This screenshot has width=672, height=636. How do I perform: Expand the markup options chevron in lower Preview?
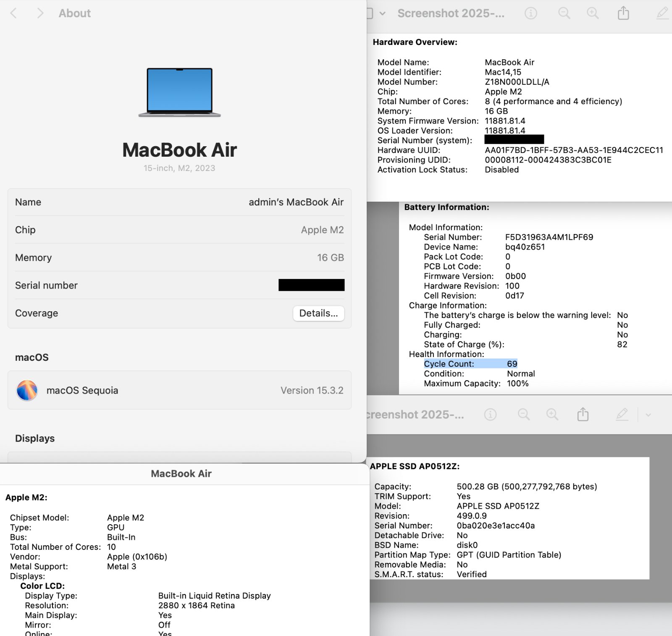(648, 415)
